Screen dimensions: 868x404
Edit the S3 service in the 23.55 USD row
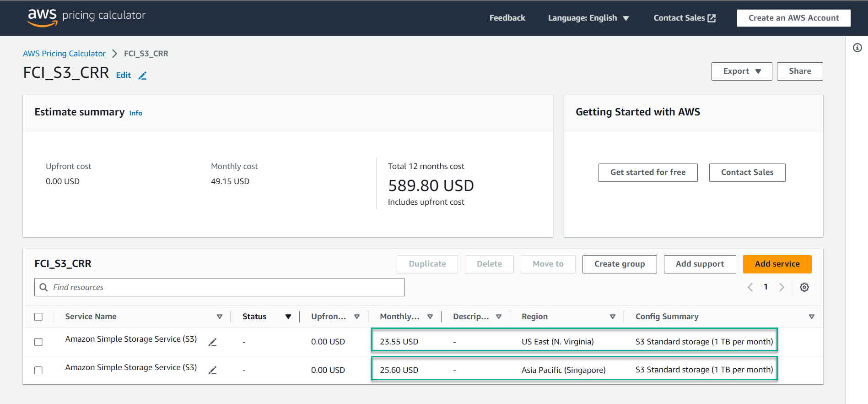tap(212, 342)
